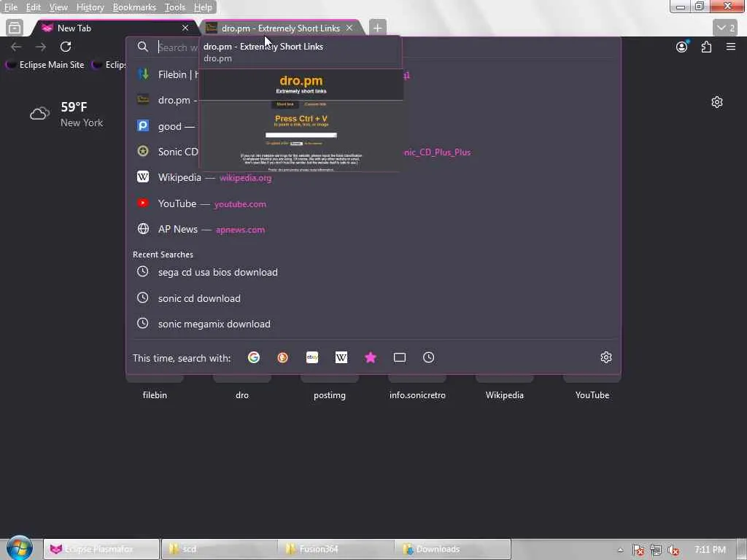Screen dimensions: 747x560
Task: Open the History menu
Action: [90, 7]
